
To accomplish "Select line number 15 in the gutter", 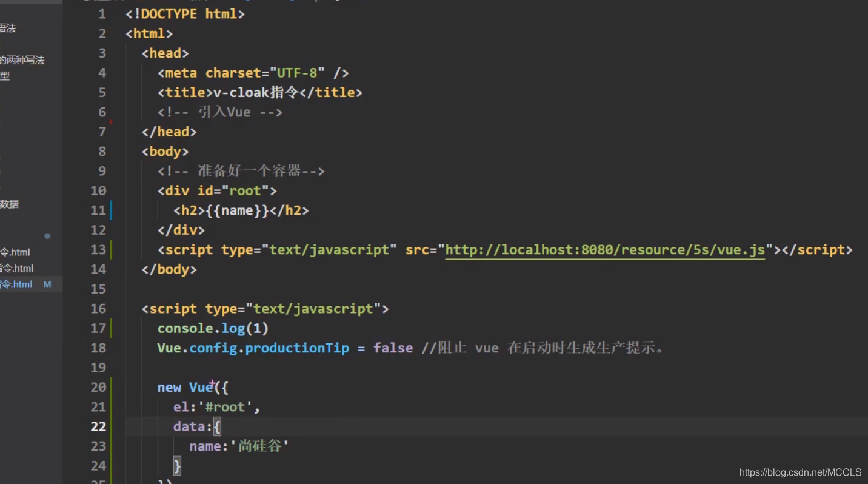I will point(98,289).
